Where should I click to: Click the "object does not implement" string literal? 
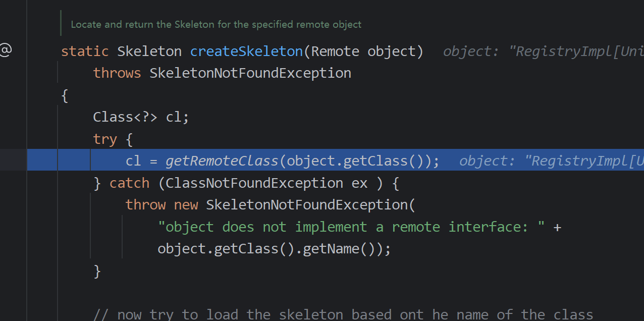tap(351, 227)
